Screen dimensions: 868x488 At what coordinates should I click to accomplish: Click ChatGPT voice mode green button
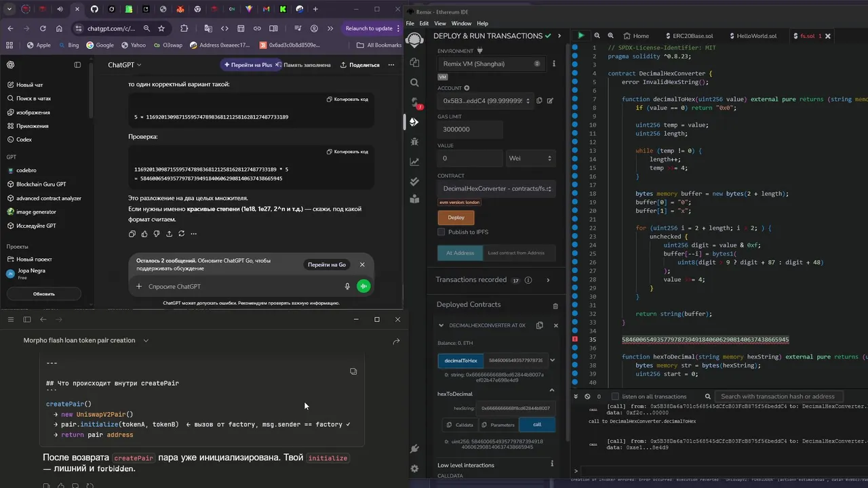[x=364, y=286]
